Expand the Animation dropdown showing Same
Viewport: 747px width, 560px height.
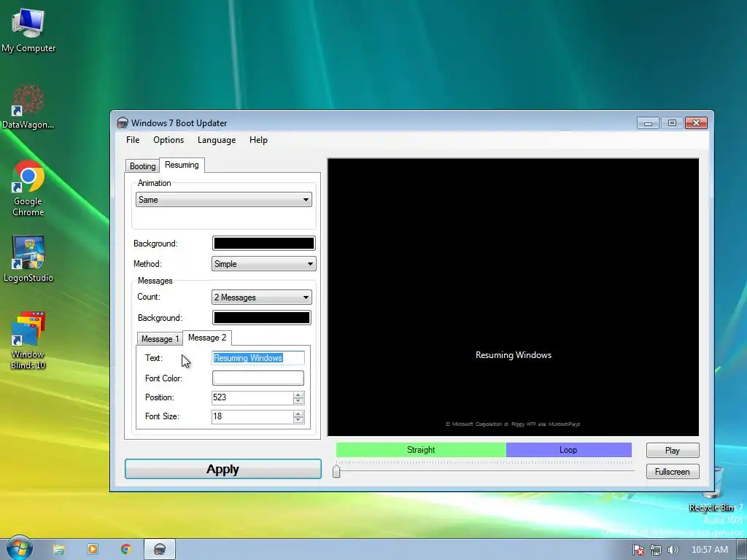[x=223, y=200]
